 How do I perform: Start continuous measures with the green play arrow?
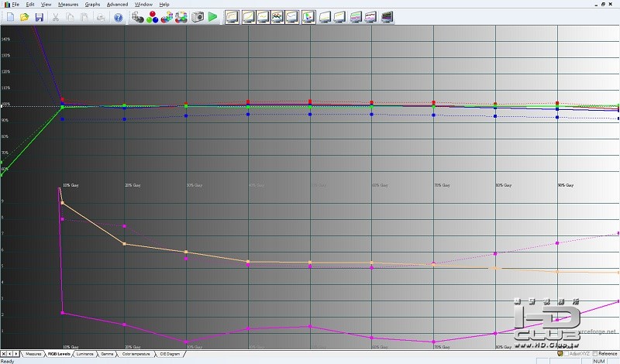(x=212, y=17)
